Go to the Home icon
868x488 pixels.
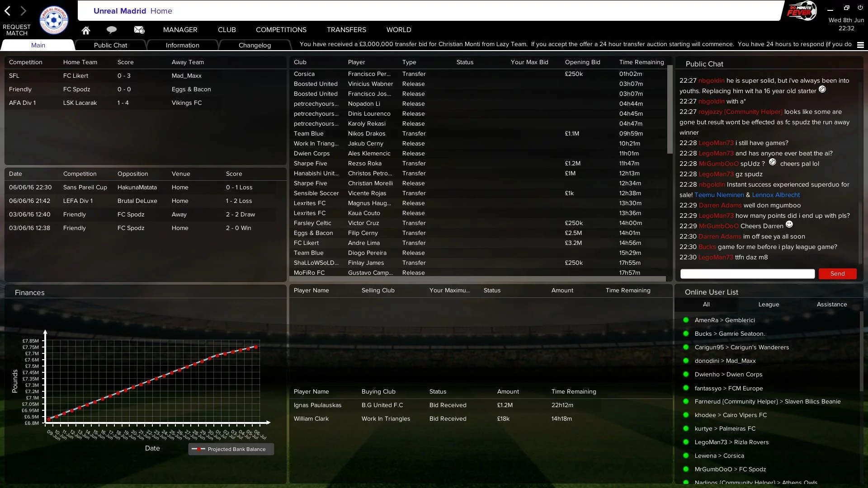pos(86,30)
